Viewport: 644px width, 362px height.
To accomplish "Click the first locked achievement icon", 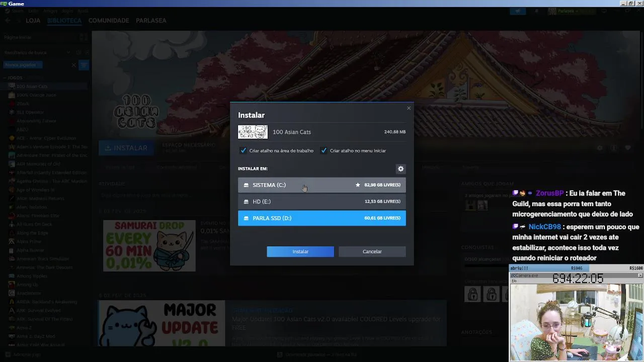I will [x=472, y=294].
